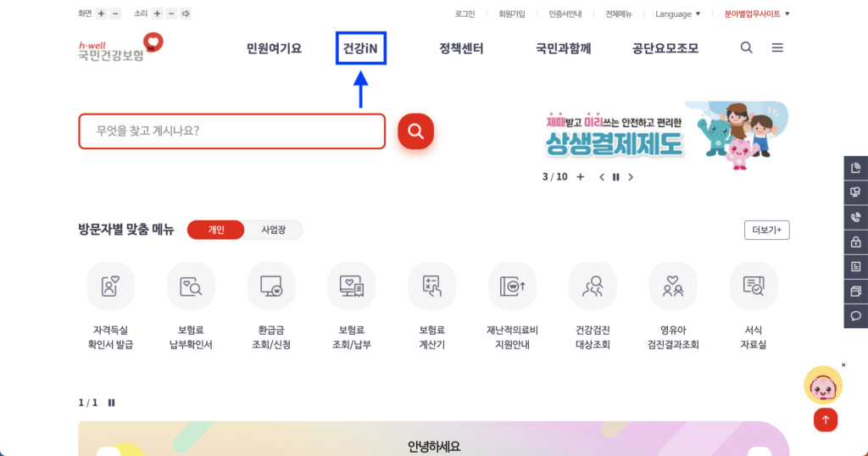Switch to the 사업장 visitor toggle
This screenshot has height=456, width=868.
[x=273, y=230]
